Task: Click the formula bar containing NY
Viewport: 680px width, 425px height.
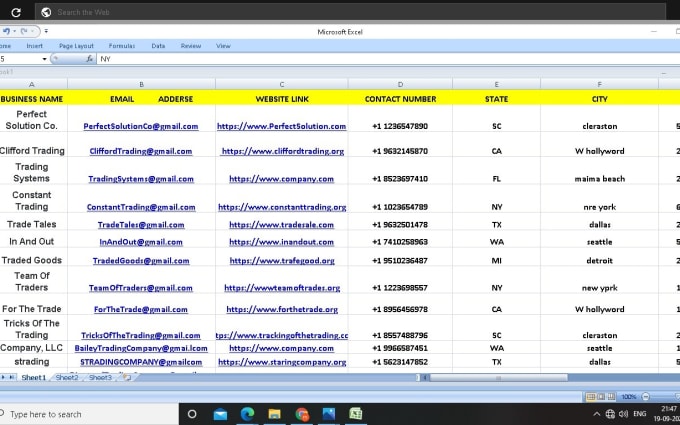Action: click(x=388, y=59)
